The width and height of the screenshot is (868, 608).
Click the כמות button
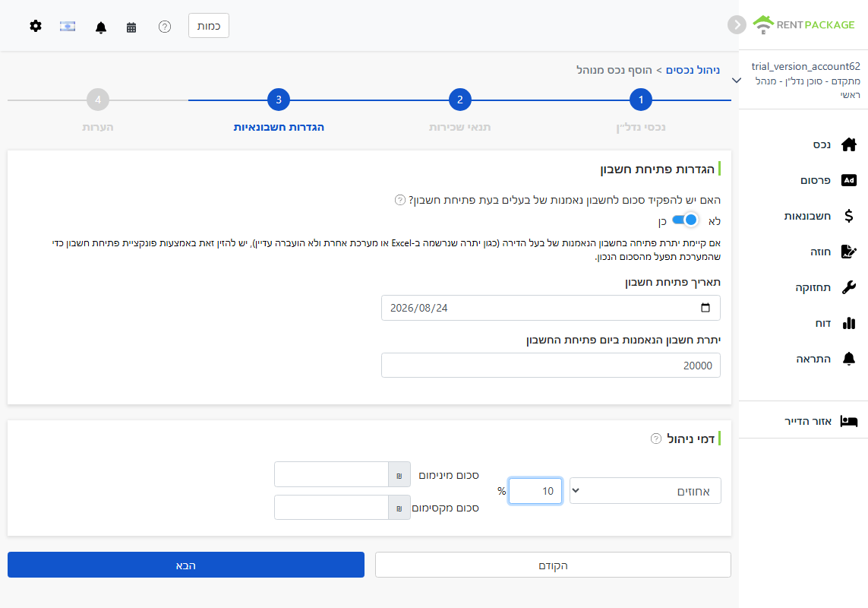coord(209,26)
